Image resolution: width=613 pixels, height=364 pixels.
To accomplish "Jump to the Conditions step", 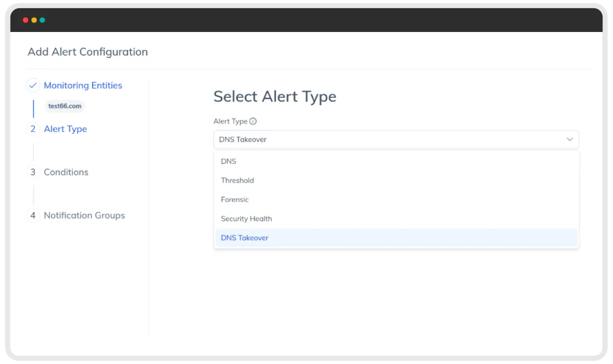I will click(x=66, y=172).
